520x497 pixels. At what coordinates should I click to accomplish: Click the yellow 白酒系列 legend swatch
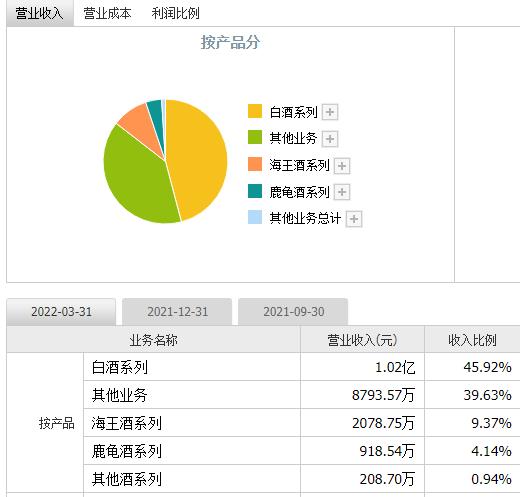point(255,111)
